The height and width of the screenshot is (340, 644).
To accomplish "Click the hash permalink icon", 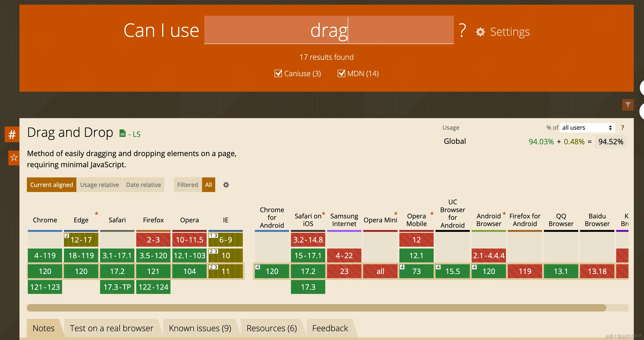I will [12, 135].
